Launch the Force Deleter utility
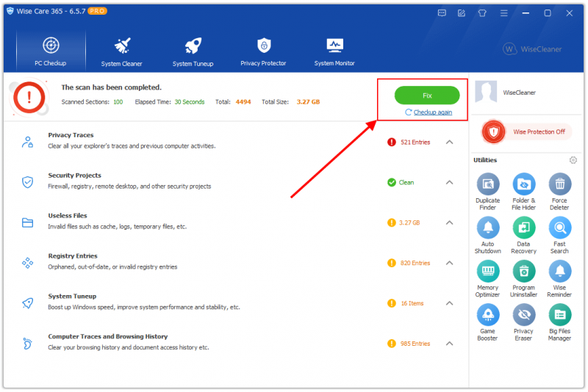 click(559, 192)
